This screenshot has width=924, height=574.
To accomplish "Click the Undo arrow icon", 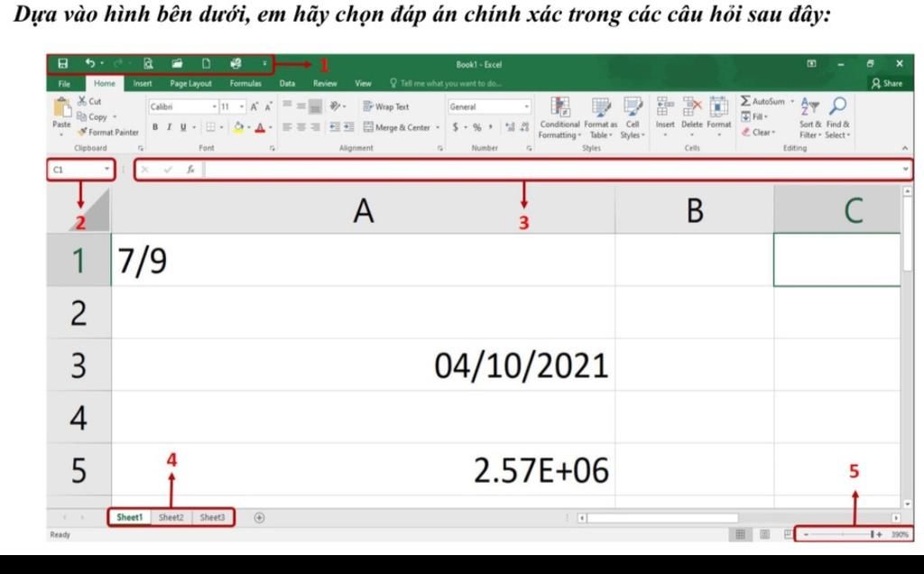I will point(90,63).
